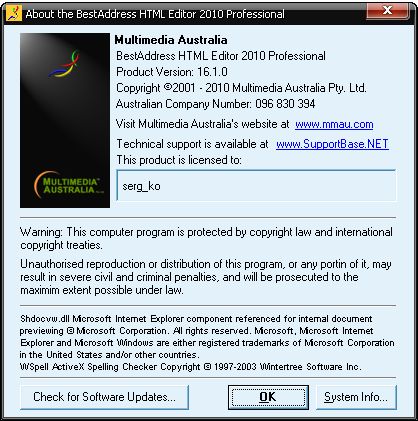Click the licensed-to field showing serg_ko
This screenshot has width=418, height=421.
(x=256, y=185)
